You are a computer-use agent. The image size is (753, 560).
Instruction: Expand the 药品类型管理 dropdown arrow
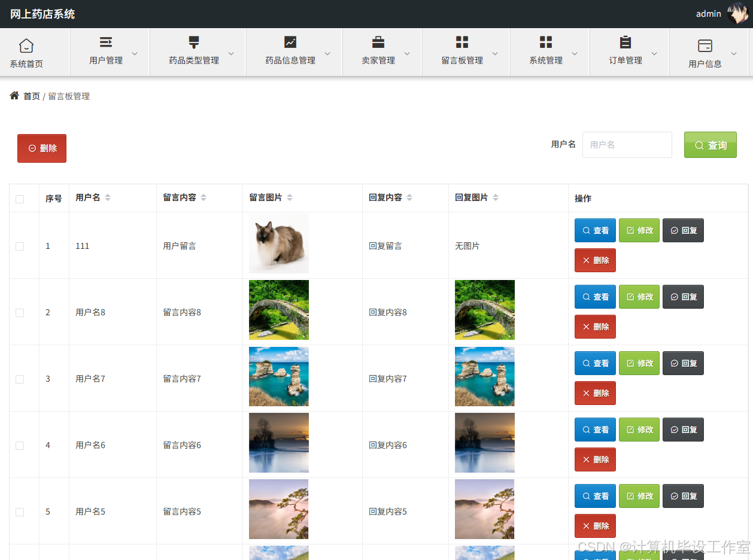[x=231, y=54]
